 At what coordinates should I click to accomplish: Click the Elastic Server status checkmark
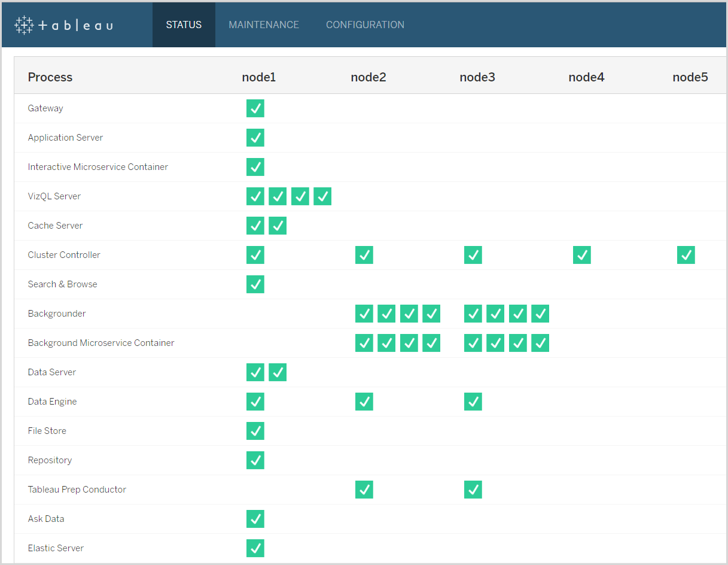(255, 548)
